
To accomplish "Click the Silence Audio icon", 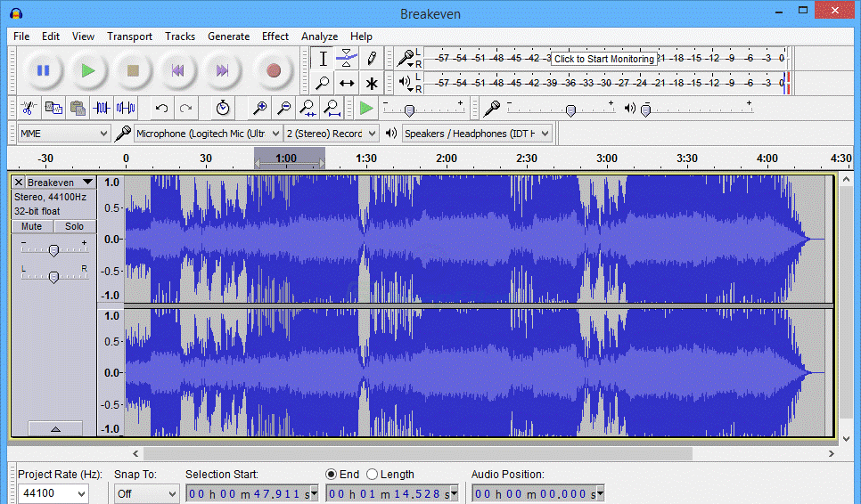I will pyautogui.click(x=126, y=108).
